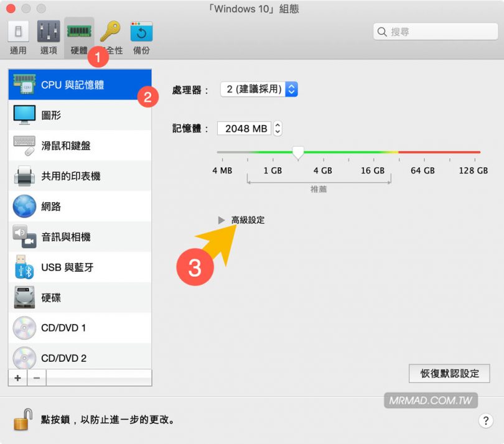Open the 安全性 key icon

[111, 29]
